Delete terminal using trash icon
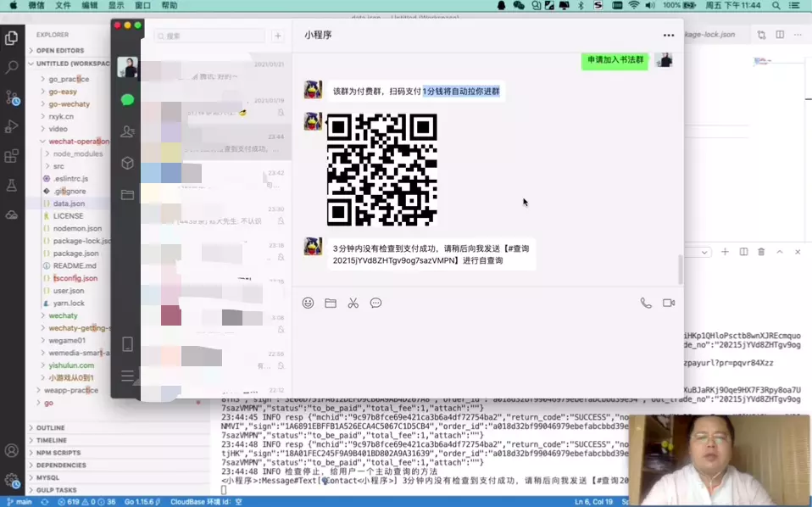This screenshot has width=812, height=507. tap(761, 252)
